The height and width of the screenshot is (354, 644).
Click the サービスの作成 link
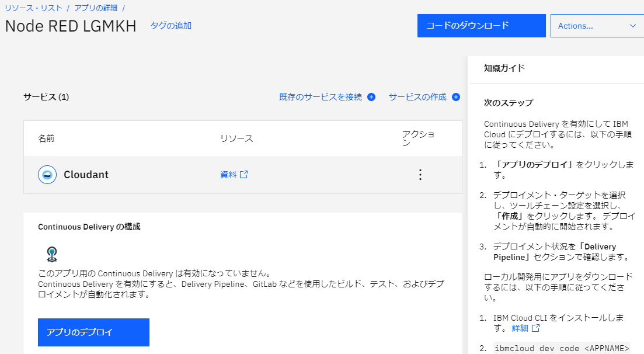417,97
